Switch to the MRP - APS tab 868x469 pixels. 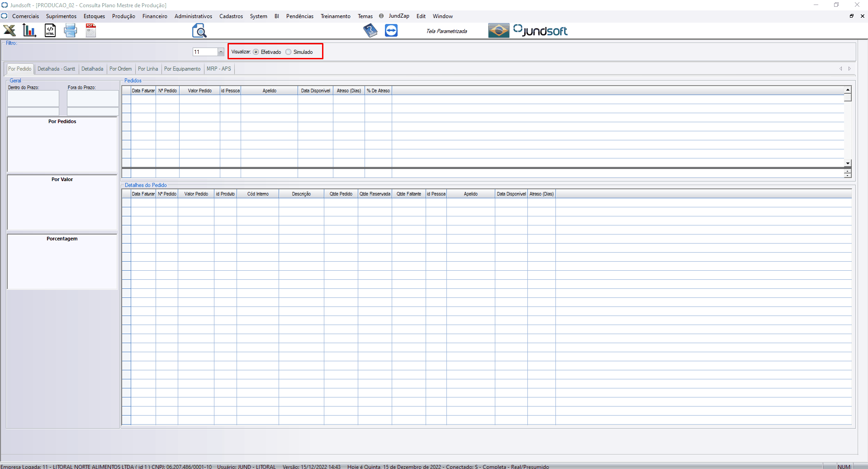[x=219, y=69]
